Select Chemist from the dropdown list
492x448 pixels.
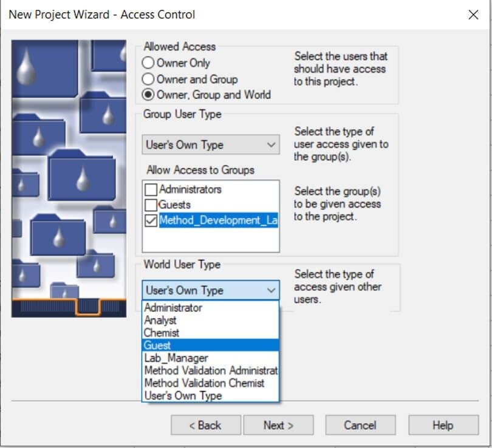tap(210, 333)
